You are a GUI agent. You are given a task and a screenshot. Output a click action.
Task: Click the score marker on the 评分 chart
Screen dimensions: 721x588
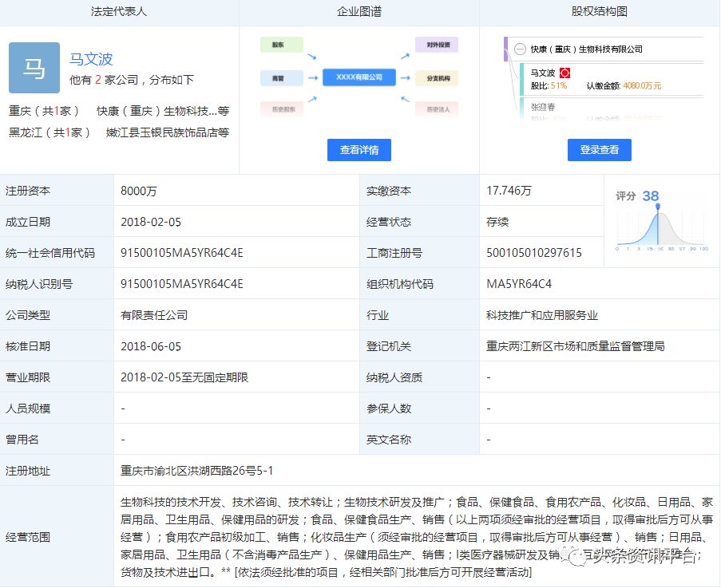pyautogui.click(x=658, y=207)
